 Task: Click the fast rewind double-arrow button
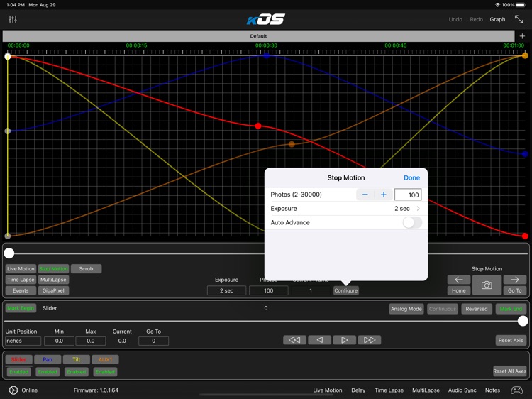(x=294, y=340)
